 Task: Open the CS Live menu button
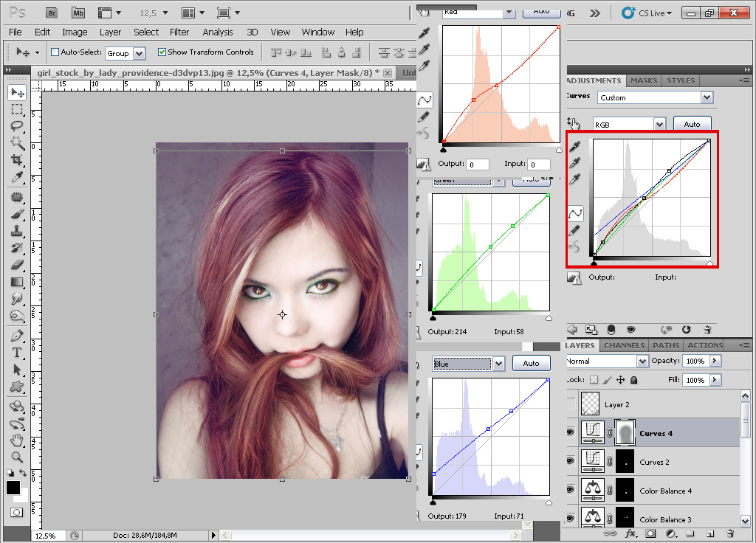pos(647,13)
